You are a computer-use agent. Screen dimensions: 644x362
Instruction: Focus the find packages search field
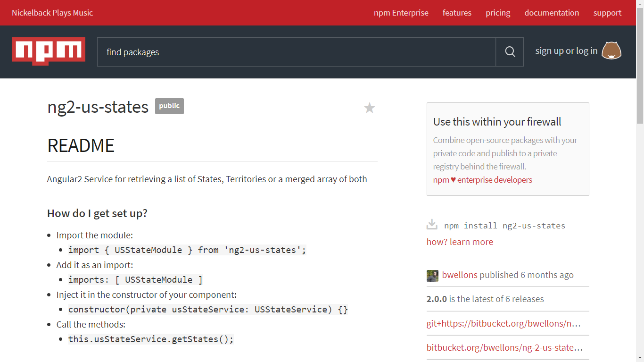297,52
